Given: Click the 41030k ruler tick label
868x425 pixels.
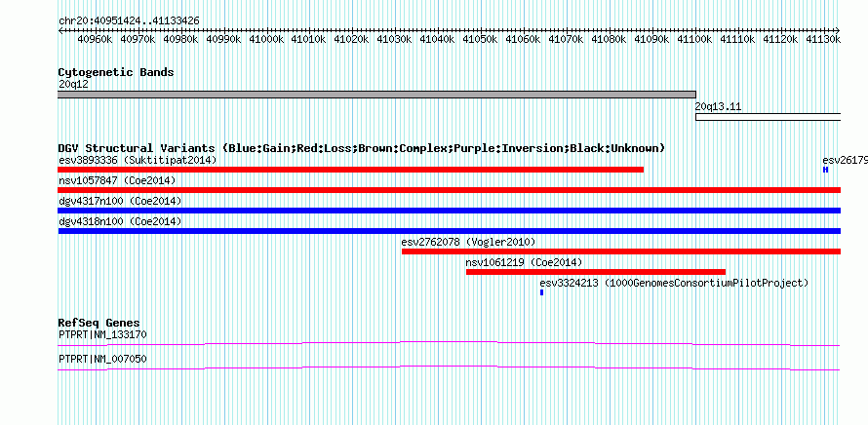Looking at the screenshot, I should coord(395,40).
